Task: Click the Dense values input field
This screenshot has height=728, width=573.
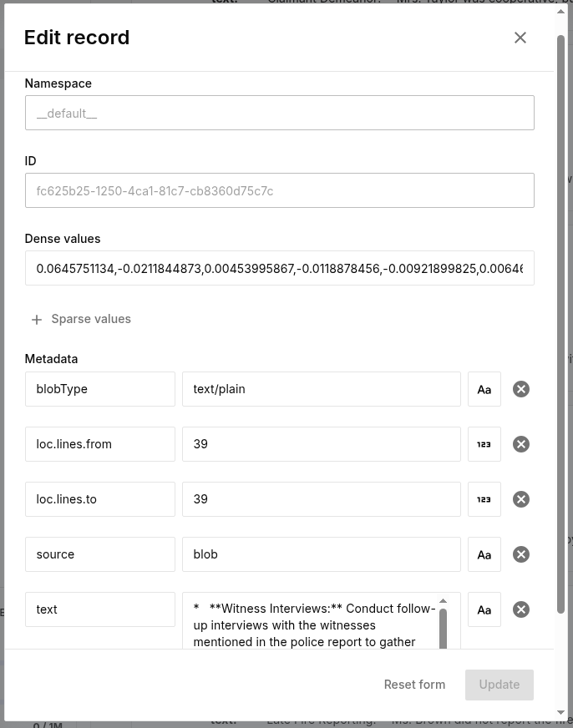Action: tap(279, 269)
